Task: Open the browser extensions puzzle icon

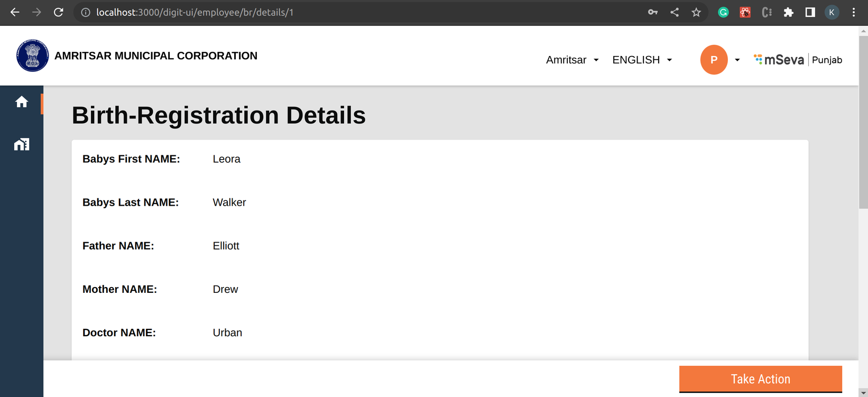Action: [x=788, y=12]
